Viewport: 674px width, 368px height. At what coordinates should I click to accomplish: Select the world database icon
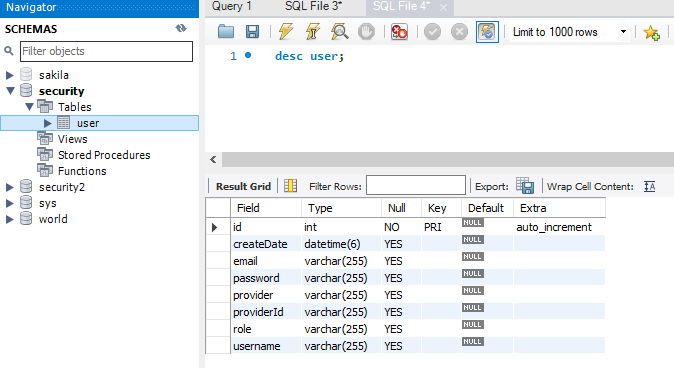26,218
